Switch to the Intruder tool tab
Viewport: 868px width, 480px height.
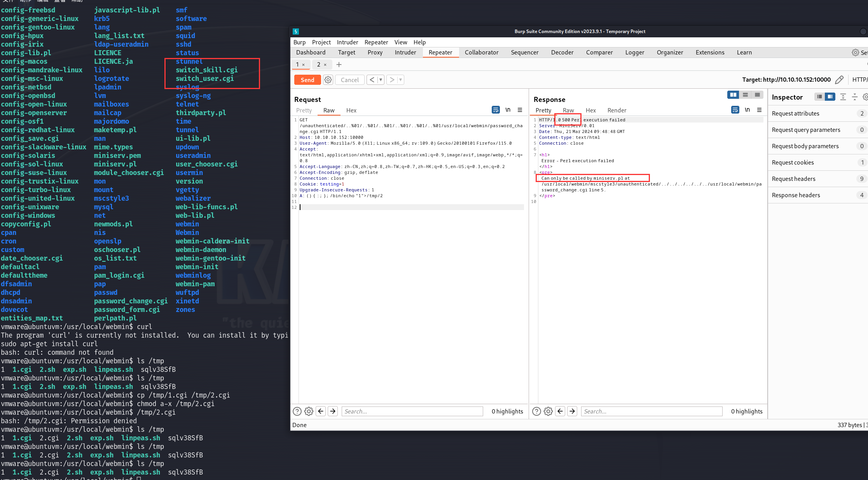tap(405, 53)
